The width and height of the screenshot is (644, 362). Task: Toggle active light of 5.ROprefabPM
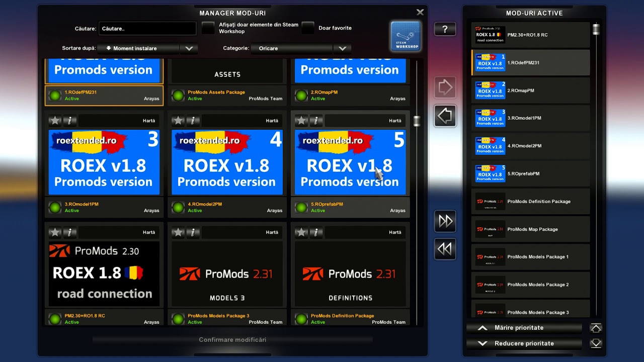[x=301, y=207]
